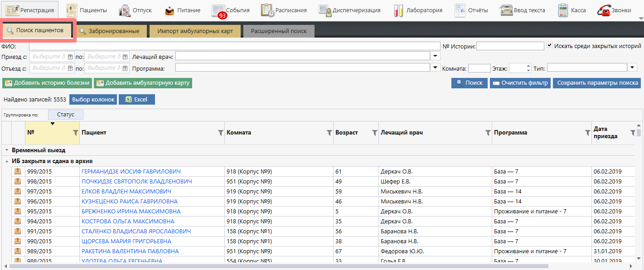
Task: Expand the Временный выезд group
Action: click(7, 150)
